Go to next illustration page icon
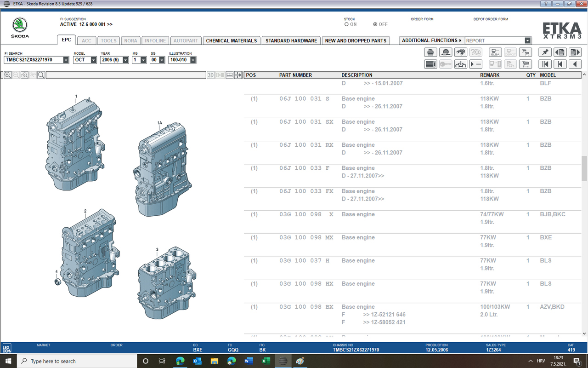Screen dimensions: 588x368 click(x=575, y=52)
